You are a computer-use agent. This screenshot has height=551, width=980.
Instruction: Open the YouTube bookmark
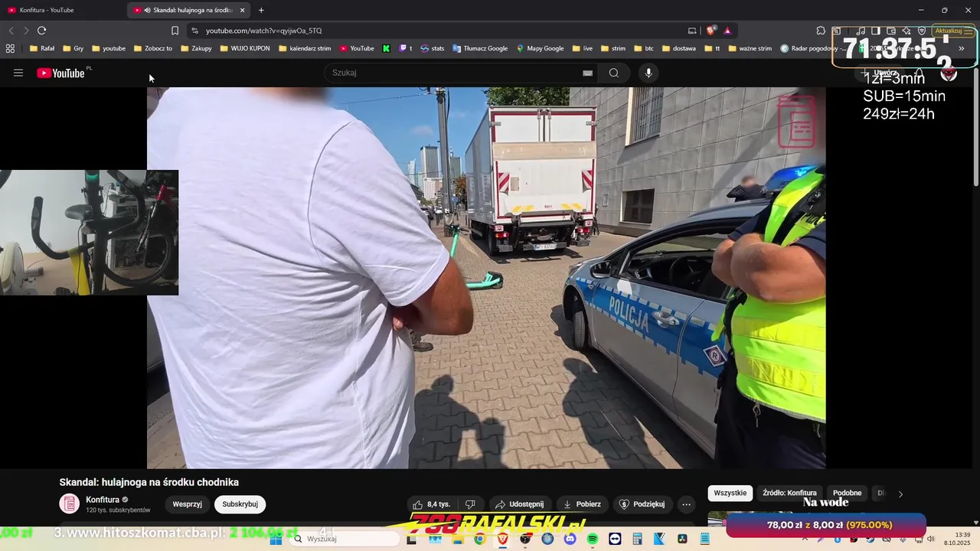point(357,48)
